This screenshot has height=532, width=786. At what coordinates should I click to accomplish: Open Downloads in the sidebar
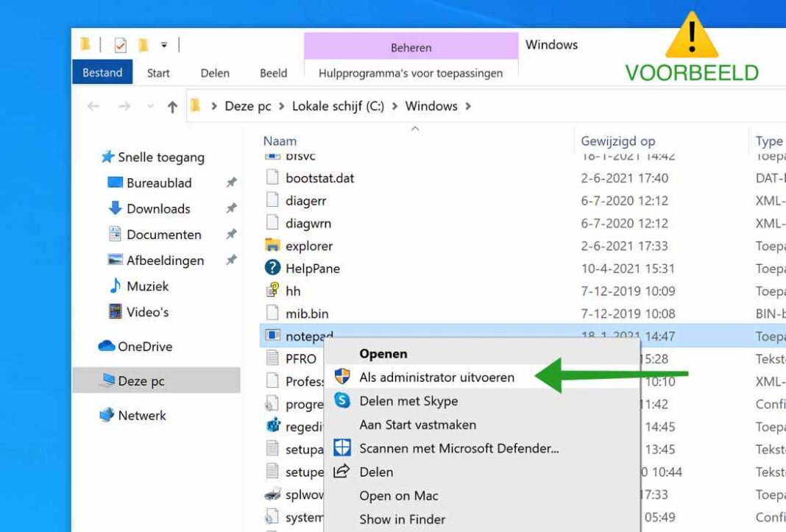158,208
